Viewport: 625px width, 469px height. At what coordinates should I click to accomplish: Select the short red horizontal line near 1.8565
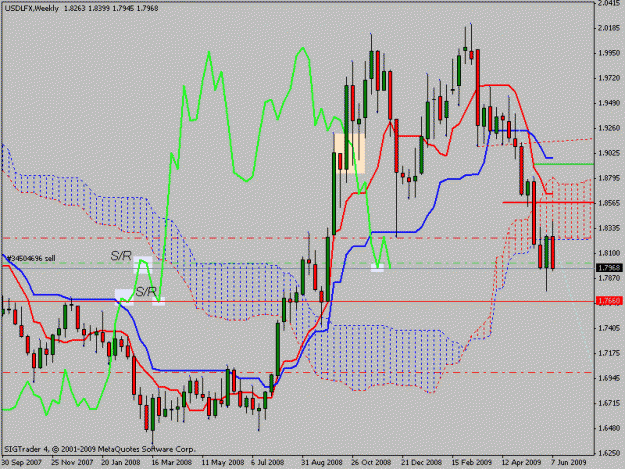tap(548, 203)
